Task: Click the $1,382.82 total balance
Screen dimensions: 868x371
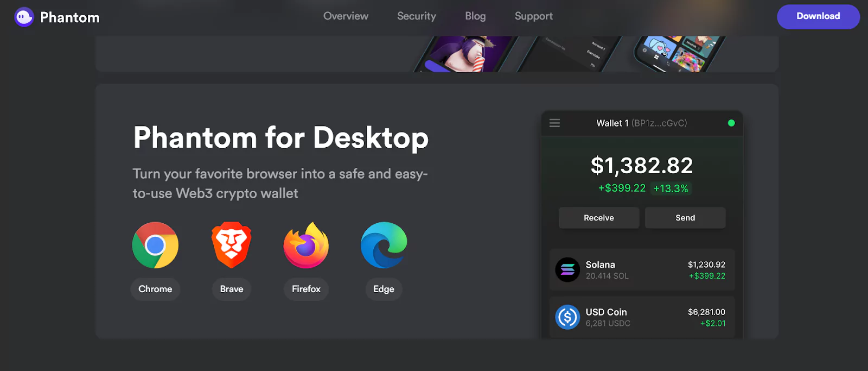Action: (642, 166)
